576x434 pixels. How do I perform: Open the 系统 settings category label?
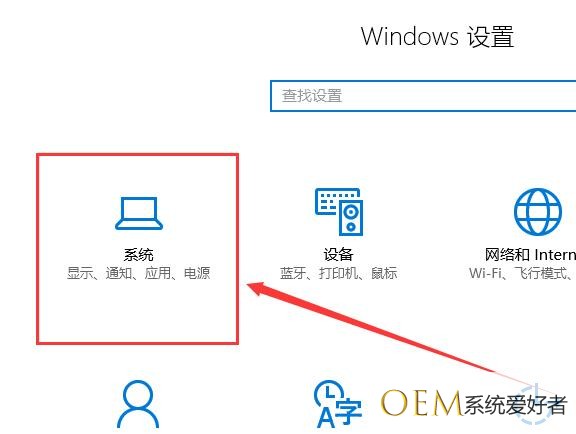click(138, 255)
